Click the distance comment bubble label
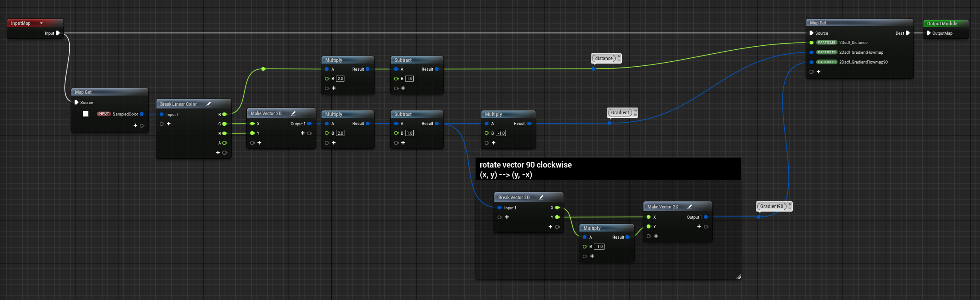 point(604,58)
